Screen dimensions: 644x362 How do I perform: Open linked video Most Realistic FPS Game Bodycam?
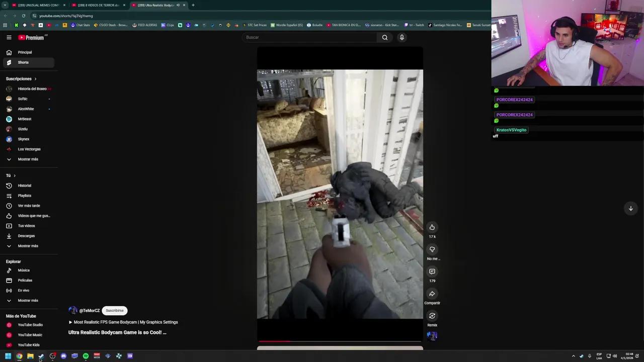pos(123,322)
